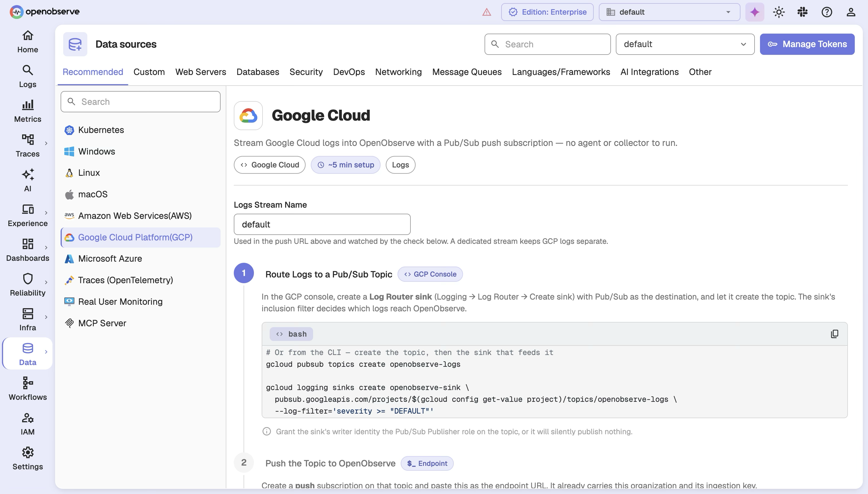Open Logs in the left navigation
Viewport: 868px width, 494px height.
point(28,77)
